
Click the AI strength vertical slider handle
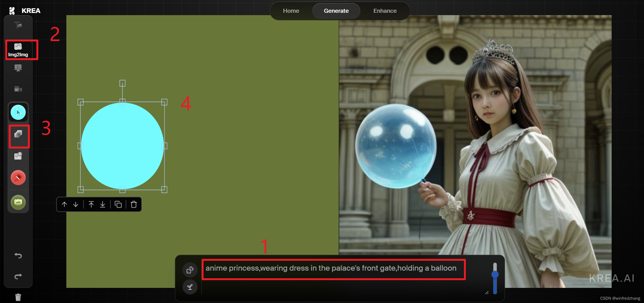[495, 274]
